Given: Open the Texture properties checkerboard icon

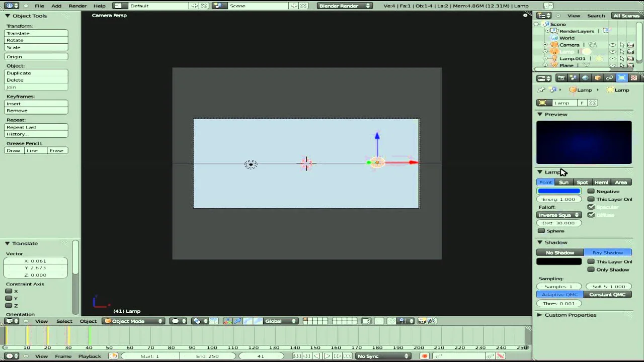Looking at the screenshot, I should pos(633,78).
